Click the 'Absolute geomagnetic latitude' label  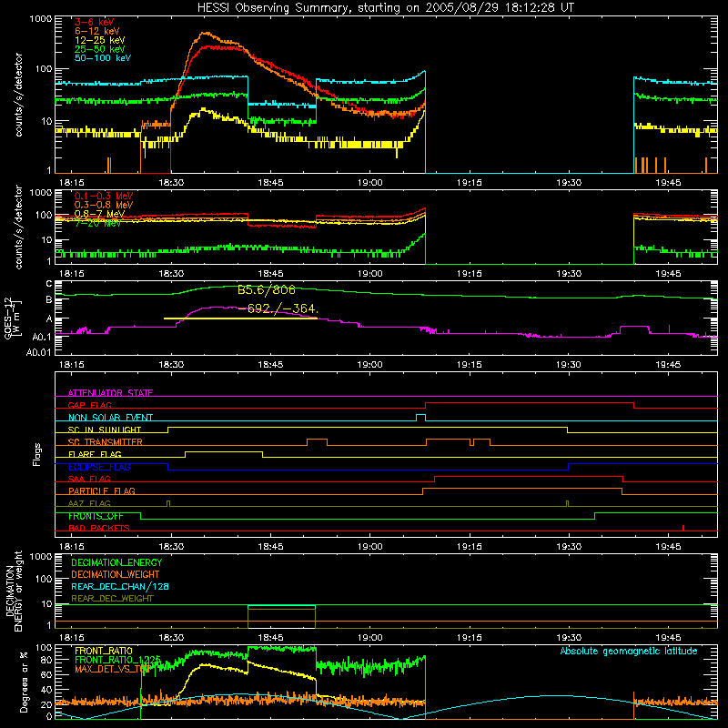[x=629, y=651]
